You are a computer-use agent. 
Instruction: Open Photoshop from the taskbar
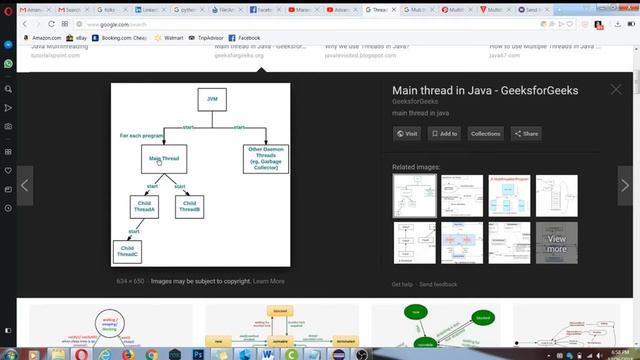point(198,354)
